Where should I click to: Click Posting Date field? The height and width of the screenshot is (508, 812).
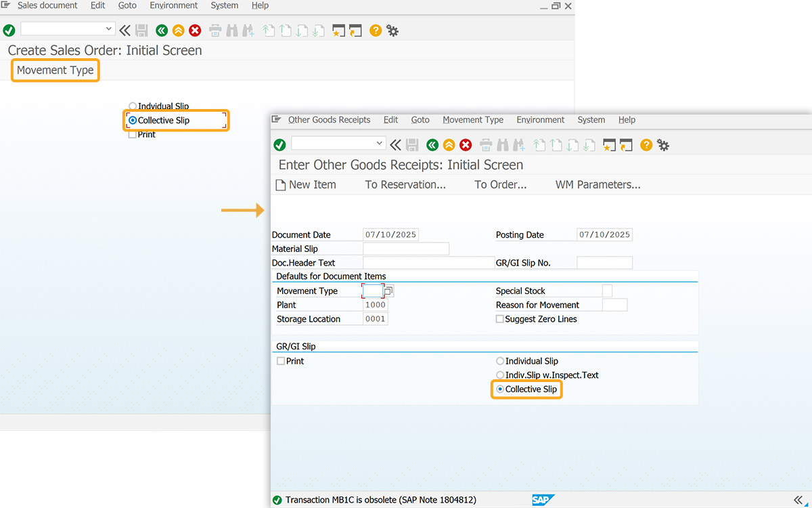[604, 235]
